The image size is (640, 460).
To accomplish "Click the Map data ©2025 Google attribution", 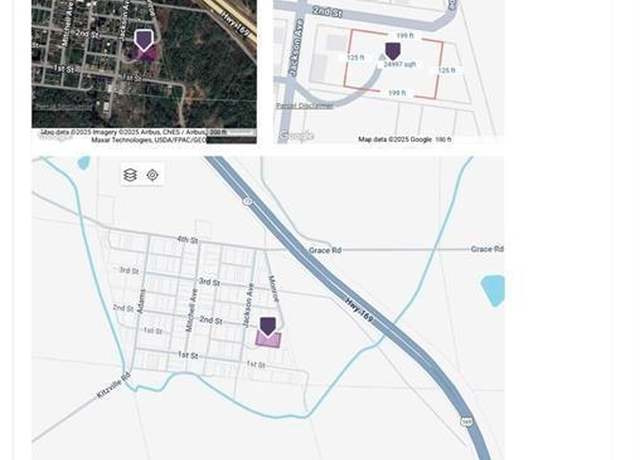I will (395, 140).
